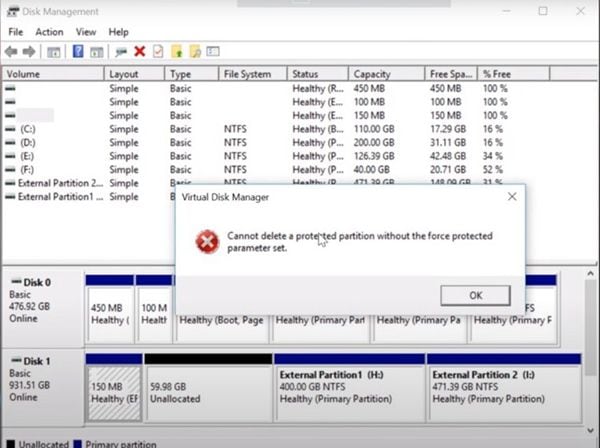Sort by the Status column header

[x=318, y=74]
